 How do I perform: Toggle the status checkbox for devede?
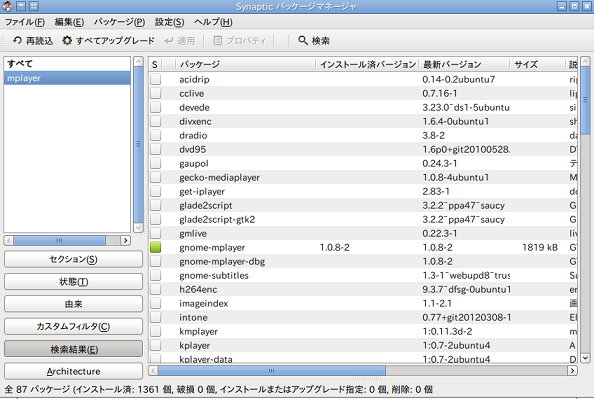coord(155,107)
